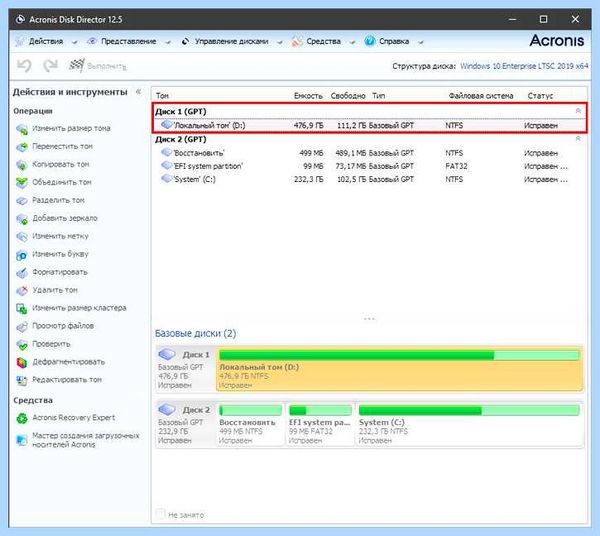Launch Acronis Recovery Expert icon
This screenshot has width=600, height=536.
tap(22, 418)
